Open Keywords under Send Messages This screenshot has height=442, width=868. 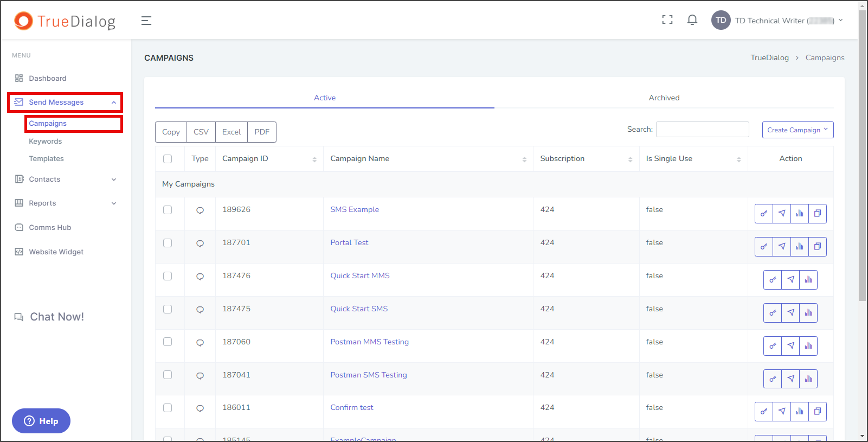(46, 142)
